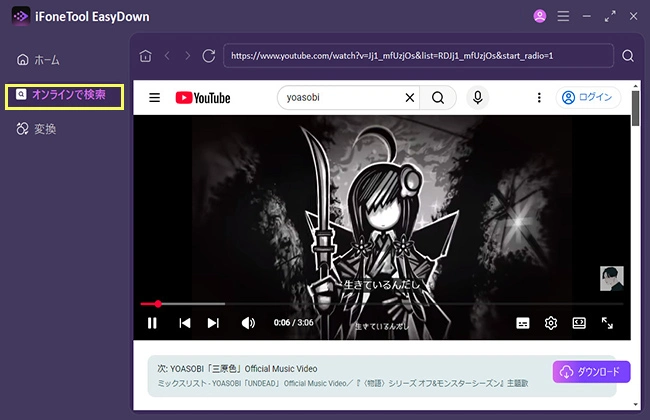Click the scrollbar down arrow

635,405
